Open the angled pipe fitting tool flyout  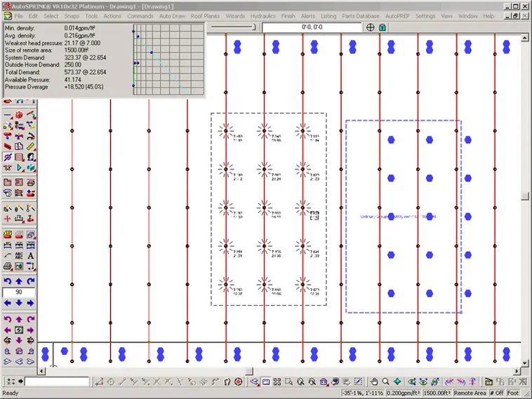click(x=31, y=115)
